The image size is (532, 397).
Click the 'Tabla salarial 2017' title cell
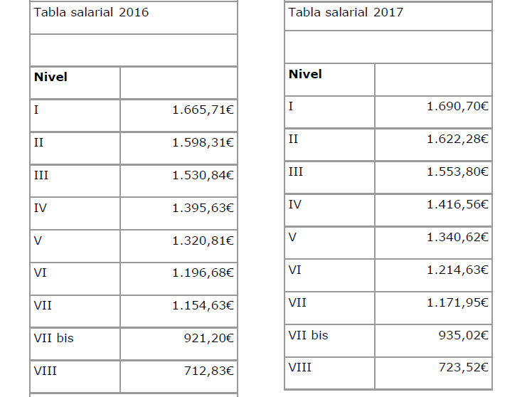coord(346,12)
